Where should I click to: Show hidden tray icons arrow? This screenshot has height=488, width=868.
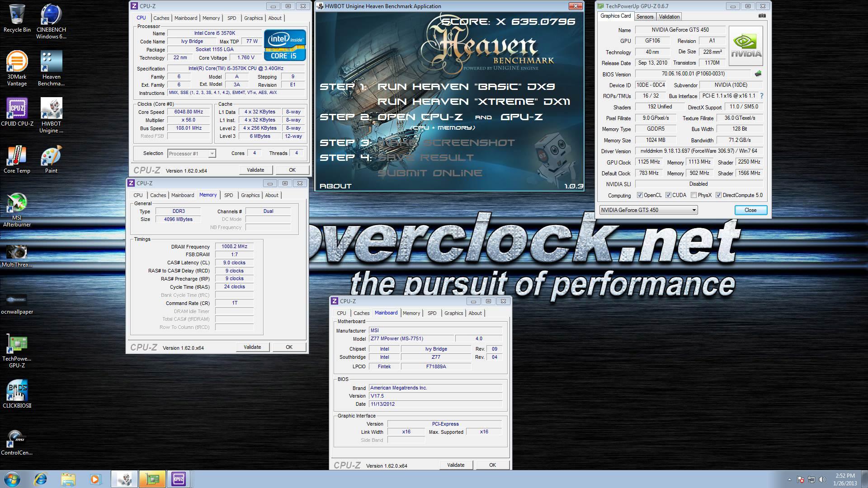789,479
